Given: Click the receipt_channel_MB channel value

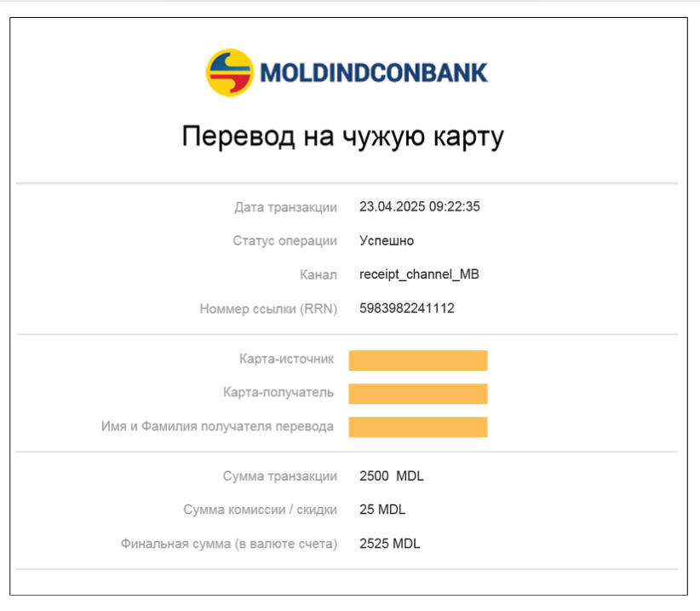Looking at the screenshot, I should point(419,274).
